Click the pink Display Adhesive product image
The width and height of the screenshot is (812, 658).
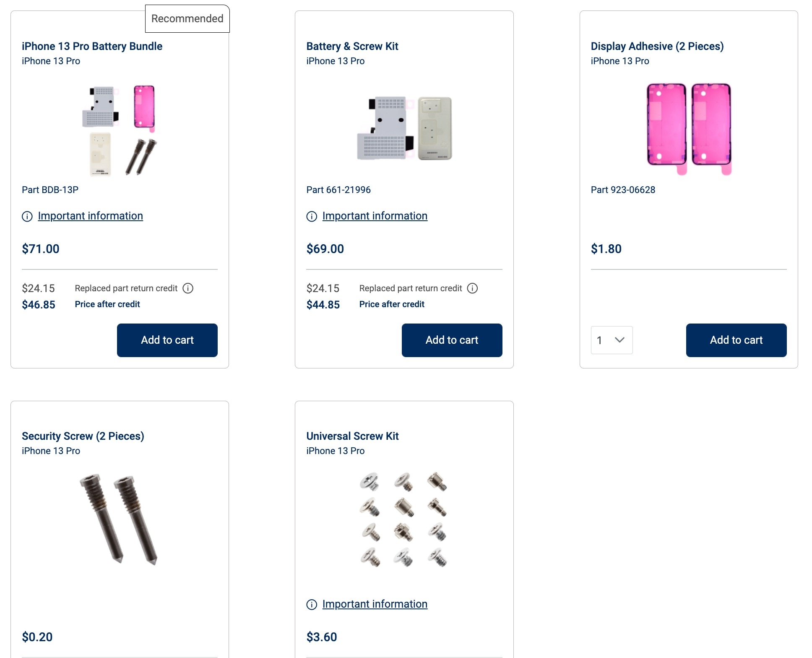[x=689, y=128]
